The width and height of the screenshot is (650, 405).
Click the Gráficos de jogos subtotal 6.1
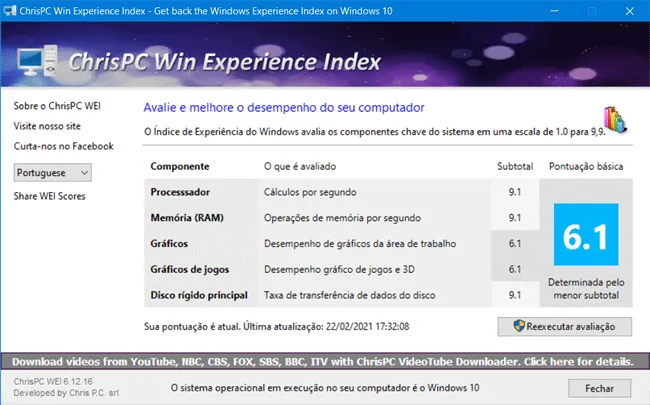515,269
